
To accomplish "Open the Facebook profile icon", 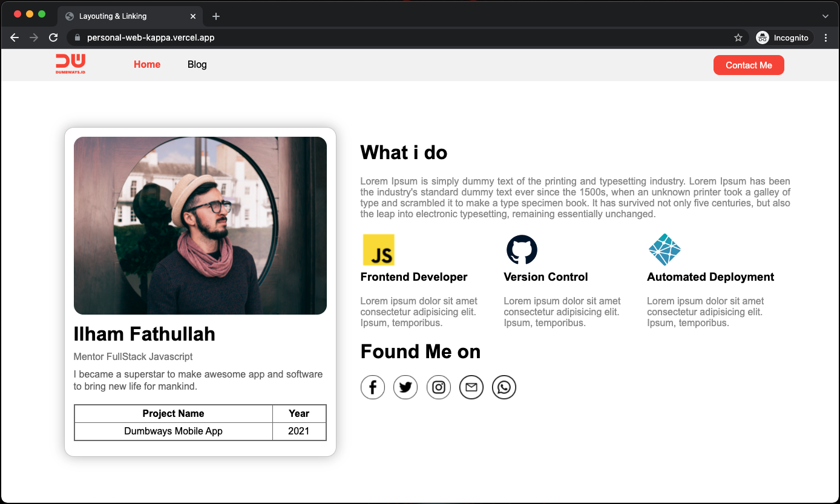I will 373,387.
